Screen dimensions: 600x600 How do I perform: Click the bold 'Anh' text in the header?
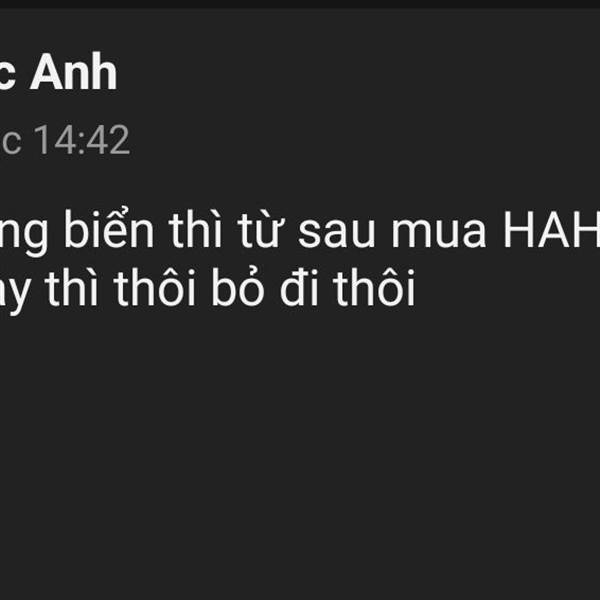(x=73, y=71)
